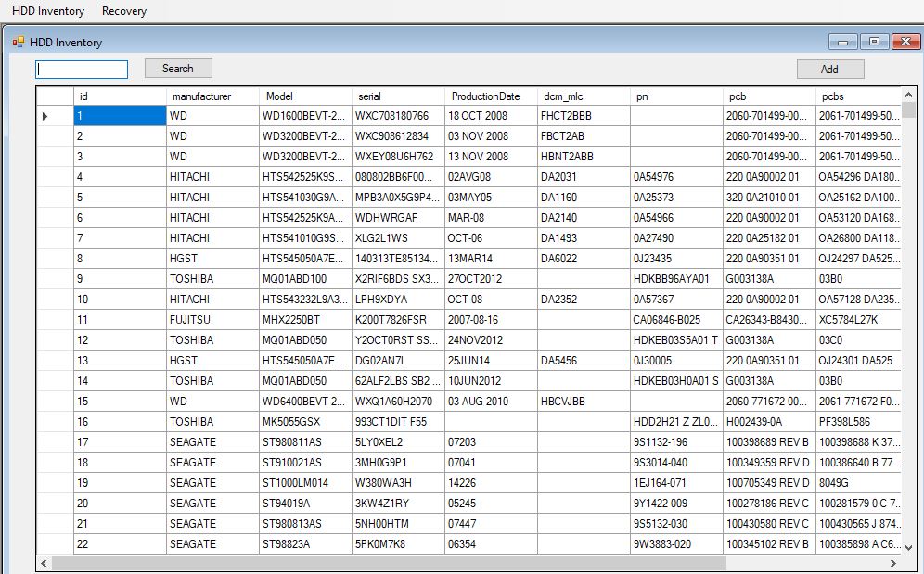Select production date cell 13MAR14
924x574 pixels.
[491, 259]
